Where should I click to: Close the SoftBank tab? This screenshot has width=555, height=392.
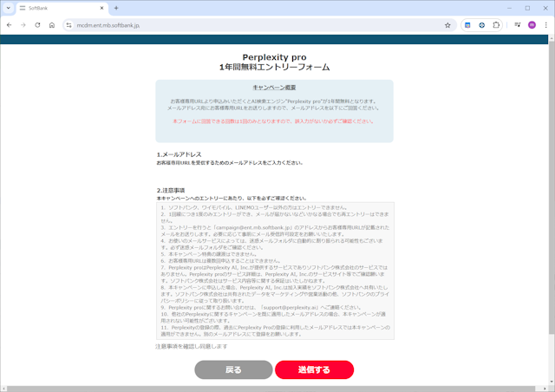pos(101,8)
